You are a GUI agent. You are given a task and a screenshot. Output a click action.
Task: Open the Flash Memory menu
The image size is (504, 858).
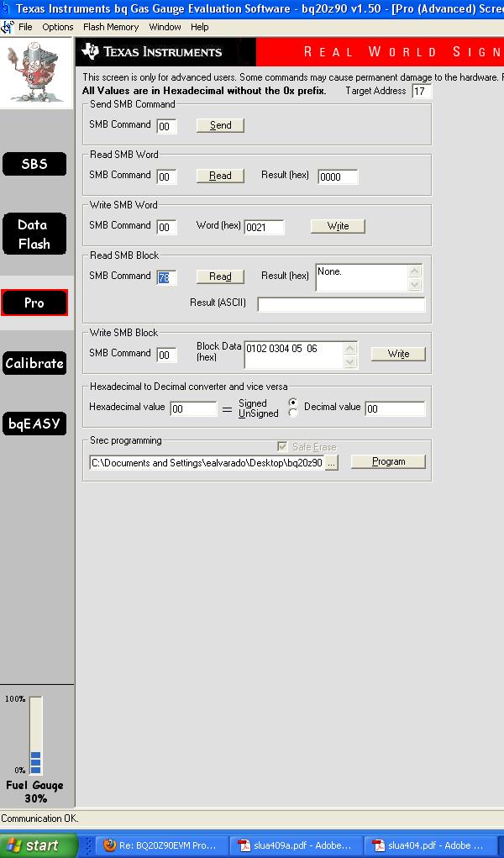click(111, 27)
